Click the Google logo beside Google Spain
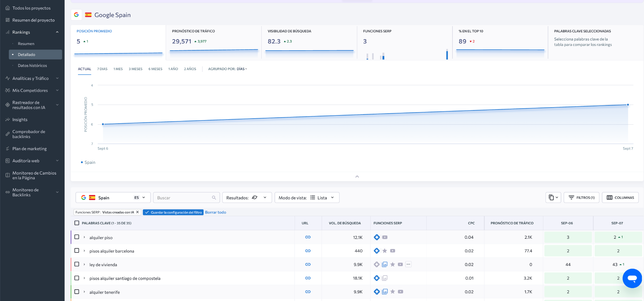The image size is (644, 301). tap(76, 15)
